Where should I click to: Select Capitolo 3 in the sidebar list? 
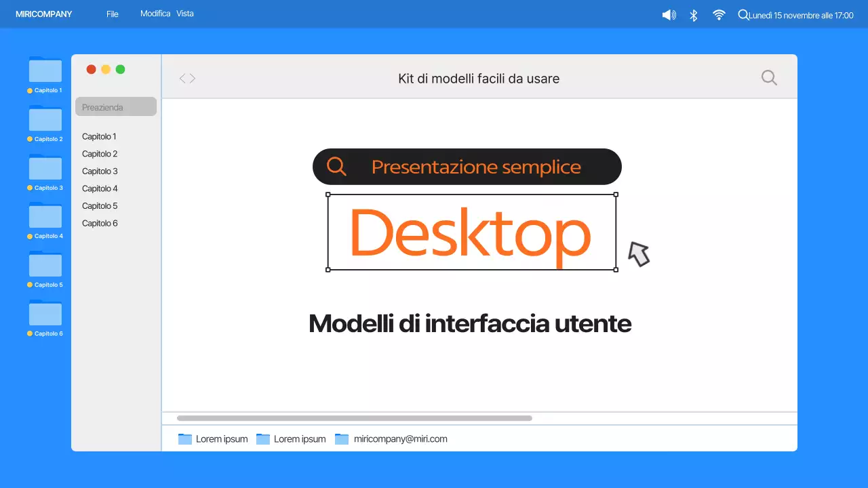tap(100, 171)
